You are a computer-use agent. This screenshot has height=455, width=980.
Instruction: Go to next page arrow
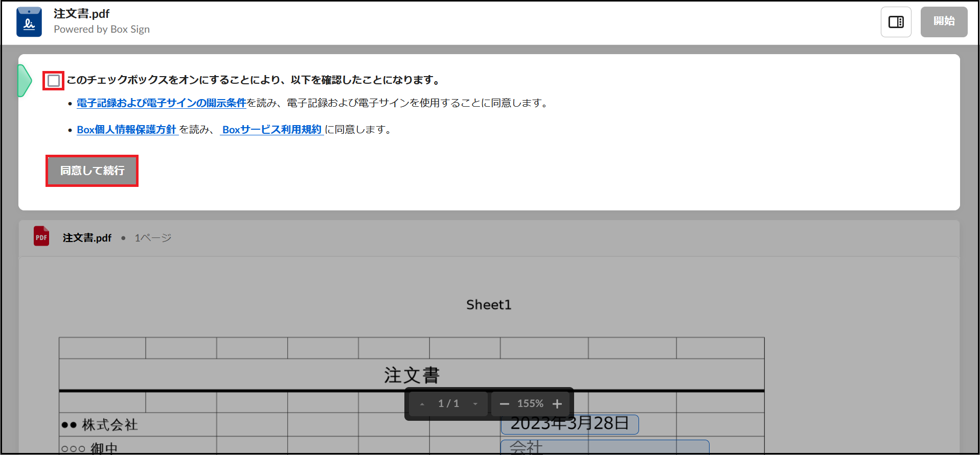point(475,404)
